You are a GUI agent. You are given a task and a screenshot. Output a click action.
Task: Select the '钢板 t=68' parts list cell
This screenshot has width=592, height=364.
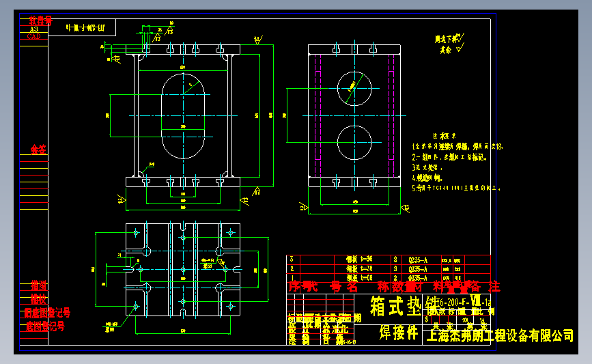point(359,278)
